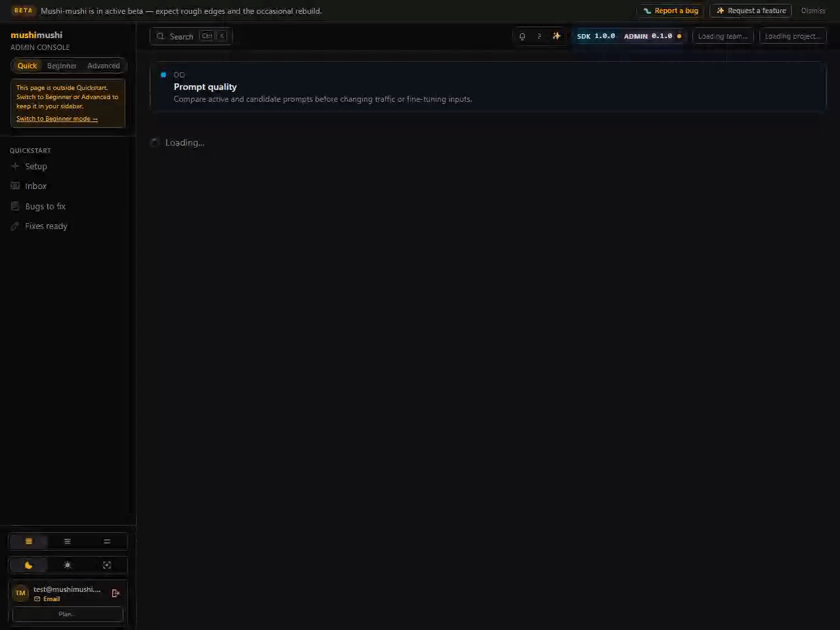Screen dimensions: 840x630
Task: Click the Plan button
Action: click(x=67, y=614)
